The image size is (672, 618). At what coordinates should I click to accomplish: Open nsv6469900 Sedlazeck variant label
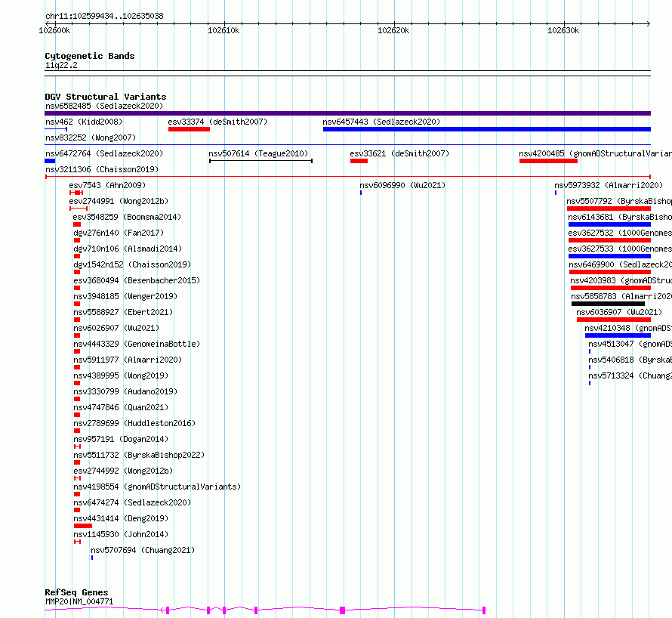coord(620,264)
